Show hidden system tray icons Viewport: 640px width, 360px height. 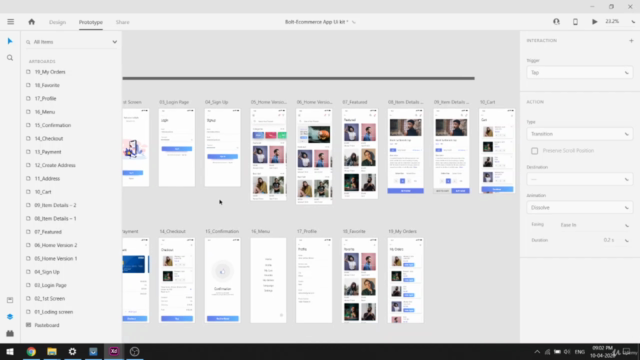tap(537, 351)
